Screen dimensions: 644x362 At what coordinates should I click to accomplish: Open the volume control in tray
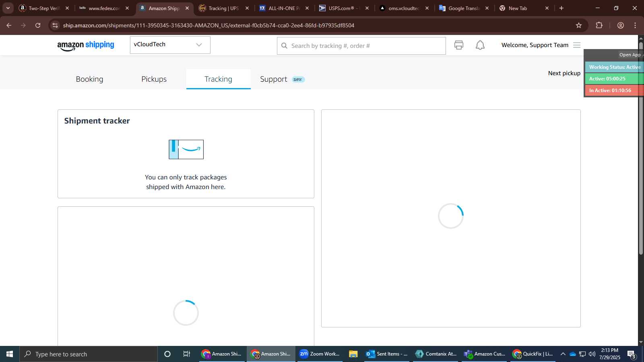[592, 354]
